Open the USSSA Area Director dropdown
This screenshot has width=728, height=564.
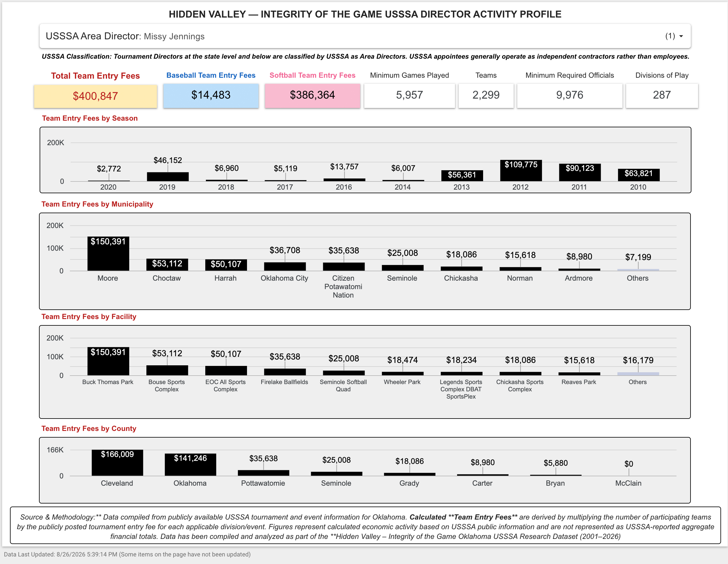pyautogui.click(x=365, y=36)
